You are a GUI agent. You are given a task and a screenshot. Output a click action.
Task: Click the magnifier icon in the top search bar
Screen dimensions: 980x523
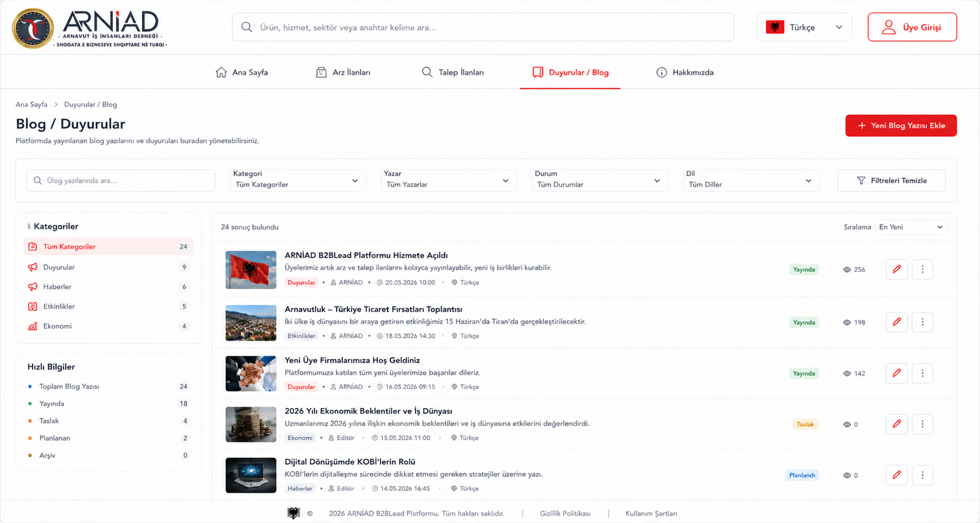[247, 27]
